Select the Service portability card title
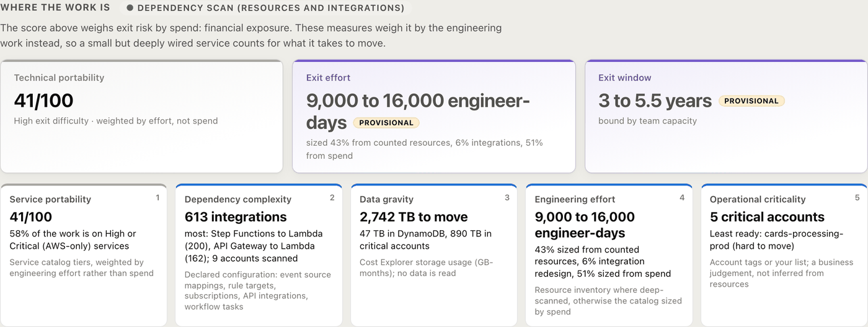Image resolution: width=868 pixels, height=327 pixels. tap(50, 199)
